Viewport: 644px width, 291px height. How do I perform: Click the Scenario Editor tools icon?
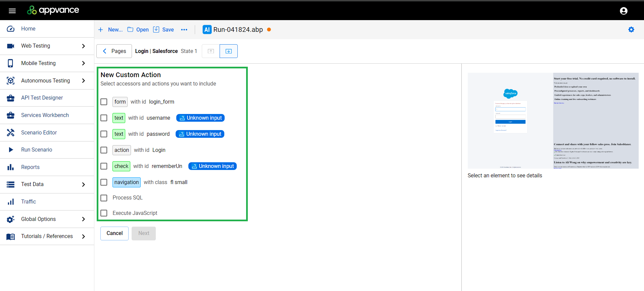[11, 133]
